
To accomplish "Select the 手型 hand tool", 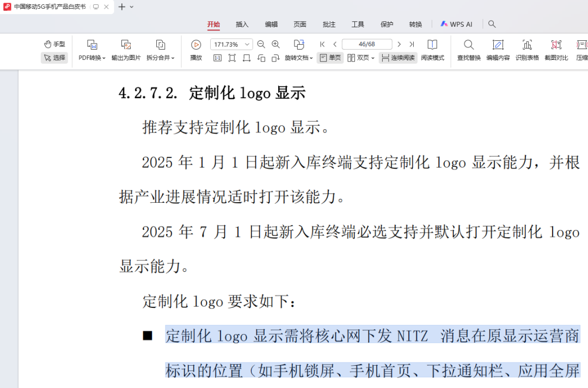I will (54, 44).
